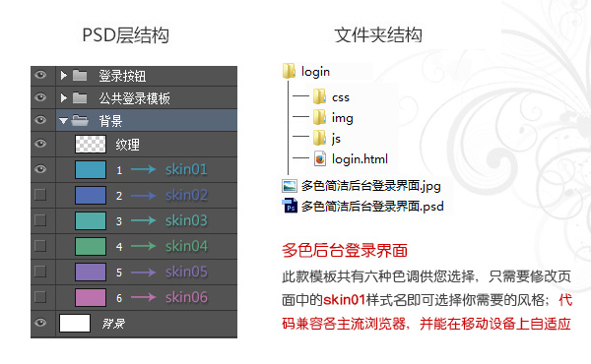Select the skin03 teal color swatch

click(x=91, y=220)
